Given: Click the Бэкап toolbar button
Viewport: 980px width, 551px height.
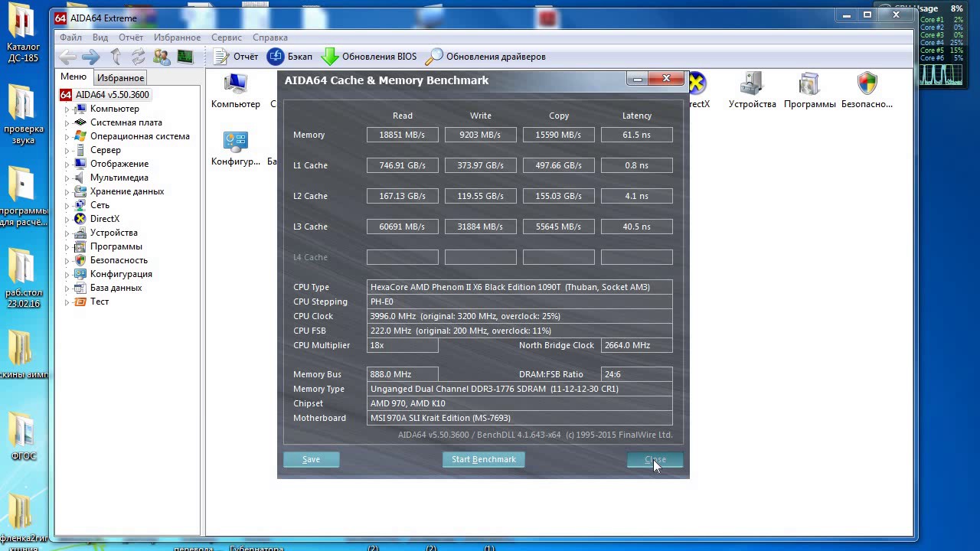Looking at the screenshot, I should [289, 57].
